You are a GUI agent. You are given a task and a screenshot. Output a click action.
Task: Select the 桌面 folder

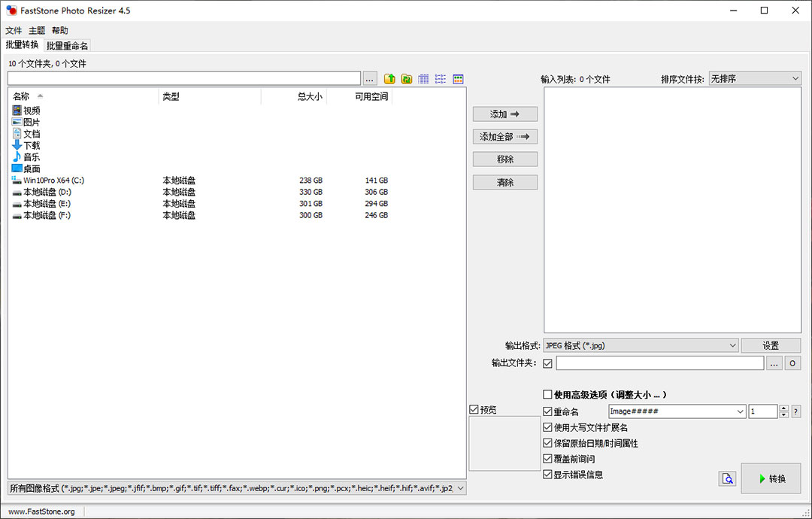point(26,168)
